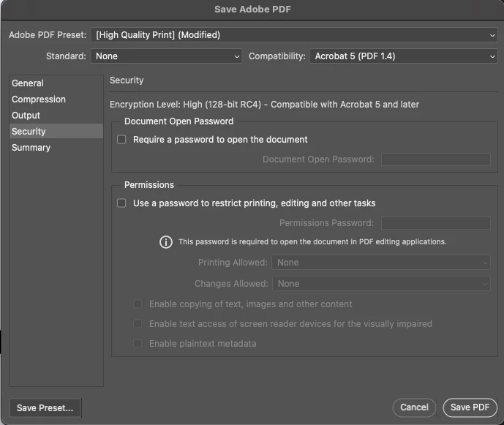Select the Security section in sidebar

coord(56,131)
